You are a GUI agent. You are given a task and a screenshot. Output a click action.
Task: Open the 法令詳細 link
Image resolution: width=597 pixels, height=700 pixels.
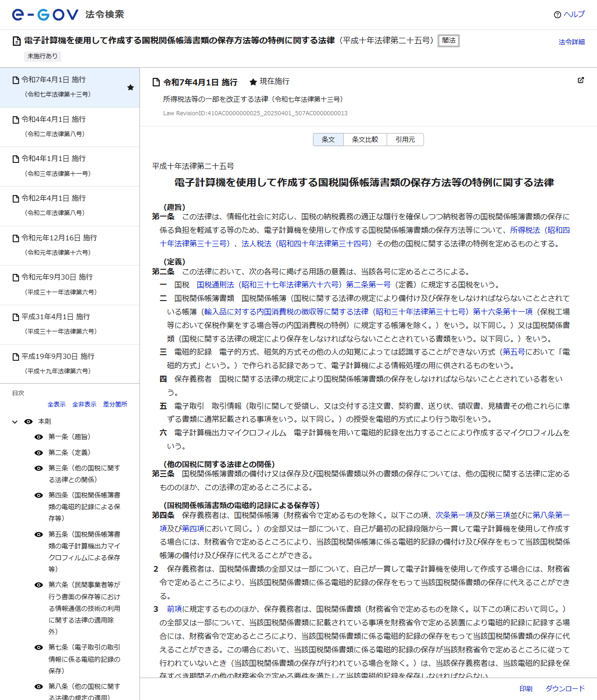(x=572, y=42)
